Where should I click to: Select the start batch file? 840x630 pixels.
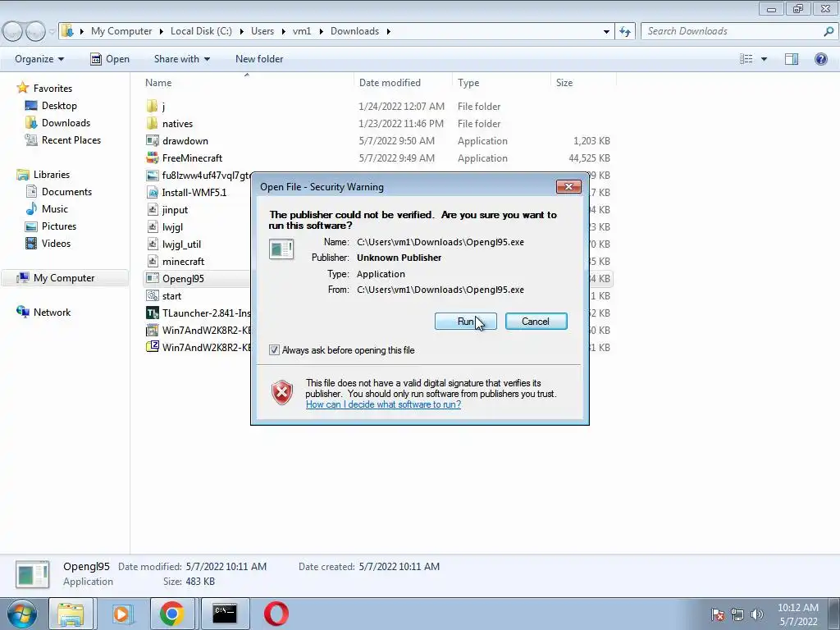pos(171,295)
